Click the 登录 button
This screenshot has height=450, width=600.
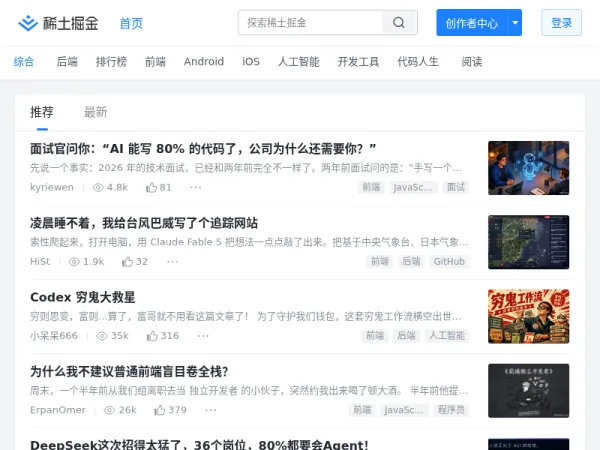561,23
